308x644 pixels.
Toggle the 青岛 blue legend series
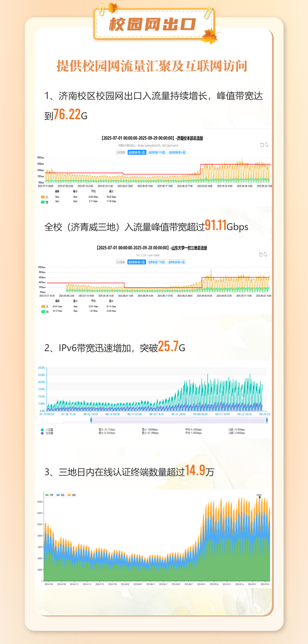58,495
